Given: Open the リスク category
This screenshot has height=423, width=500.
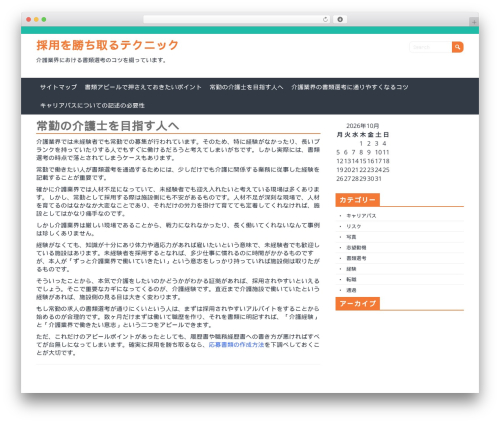Looking at the screenshot, I should [x=354, y=227].
